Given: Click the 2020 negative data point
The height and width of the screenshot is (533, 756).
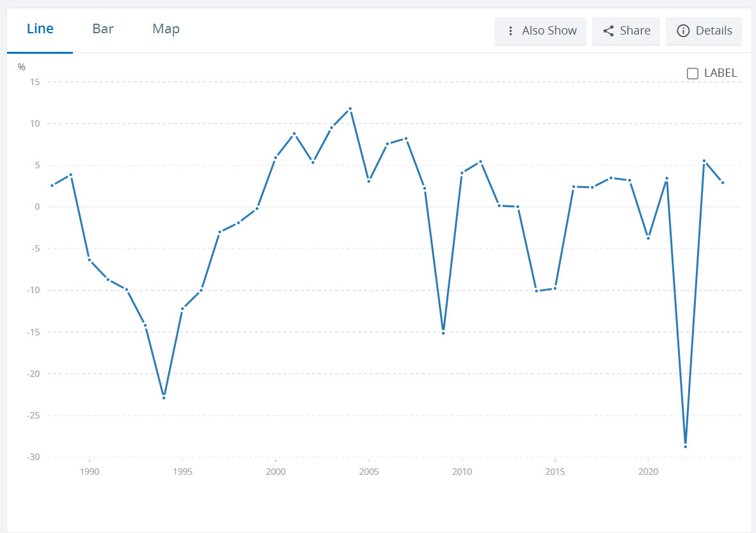Looking at the screenshot, I should (649, 238).
